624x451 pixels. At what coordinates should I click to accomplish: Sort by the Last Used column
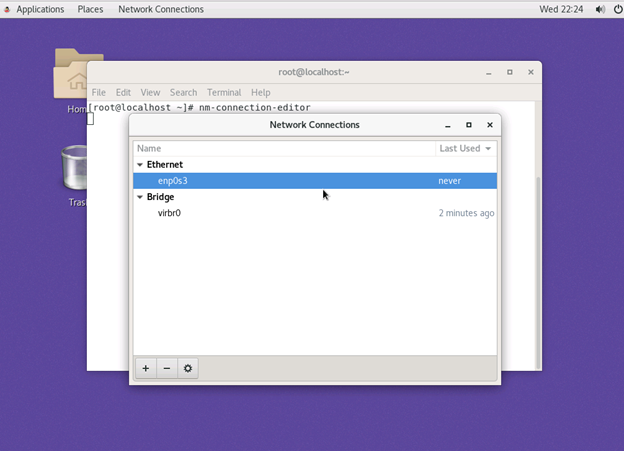point(466,148)
